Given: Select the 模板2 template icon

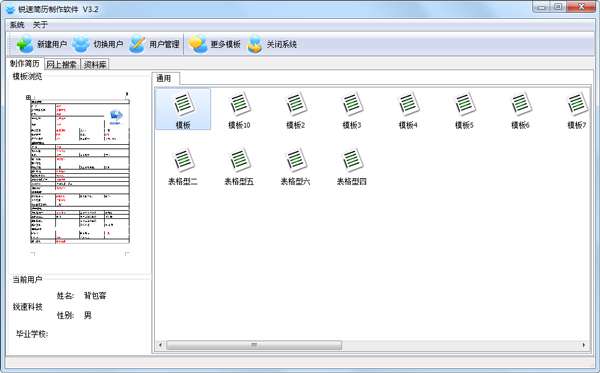Looking at the screenshot, I should tap(295, 104).
